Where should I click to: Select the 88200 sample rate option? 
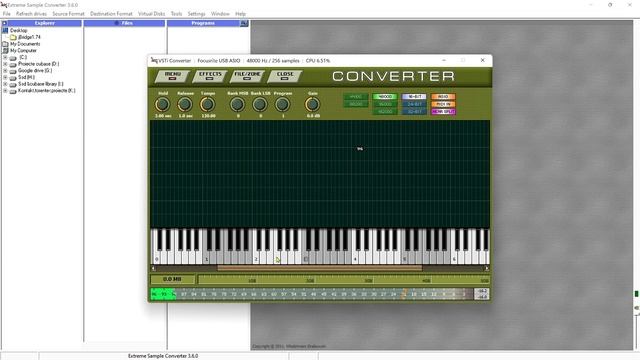coord(356,104)
